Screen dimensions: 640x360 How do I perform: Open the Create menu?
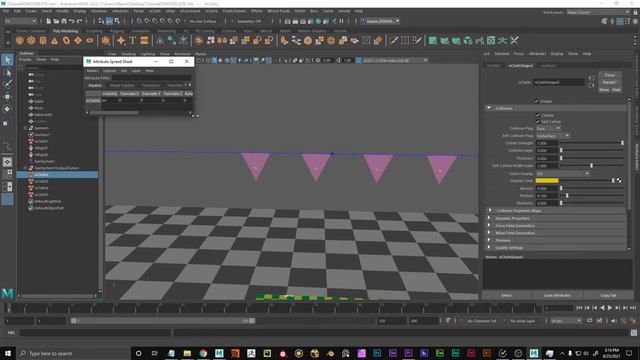click(x=31, y=11)
